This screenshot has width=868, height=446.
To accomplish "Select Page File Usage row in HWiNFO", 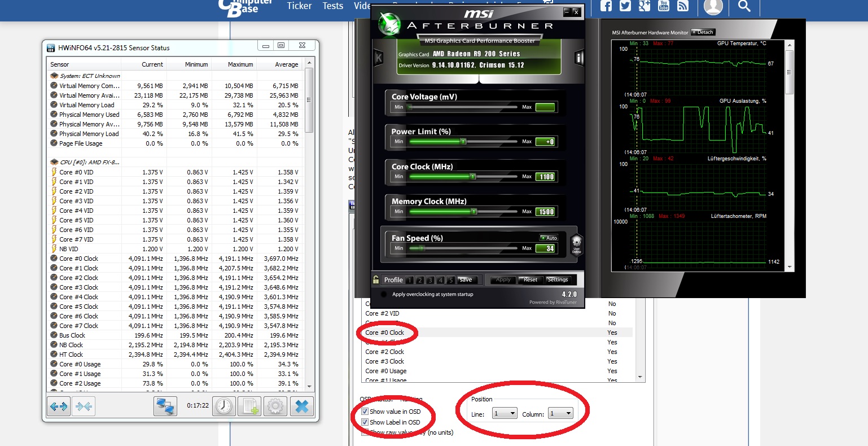I will [x=176, y=143].
